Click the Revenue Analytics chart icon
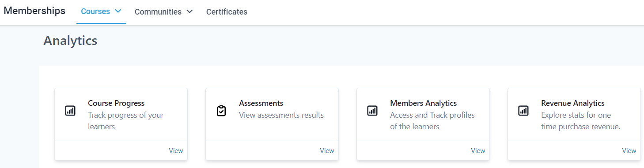 (523, 111)
